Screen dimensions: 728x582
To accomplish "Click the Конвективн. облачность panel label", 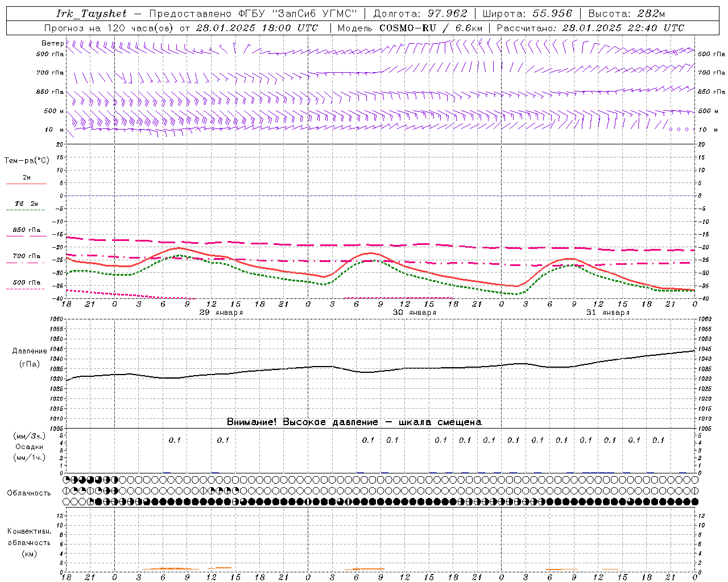I will pos(29,537).
